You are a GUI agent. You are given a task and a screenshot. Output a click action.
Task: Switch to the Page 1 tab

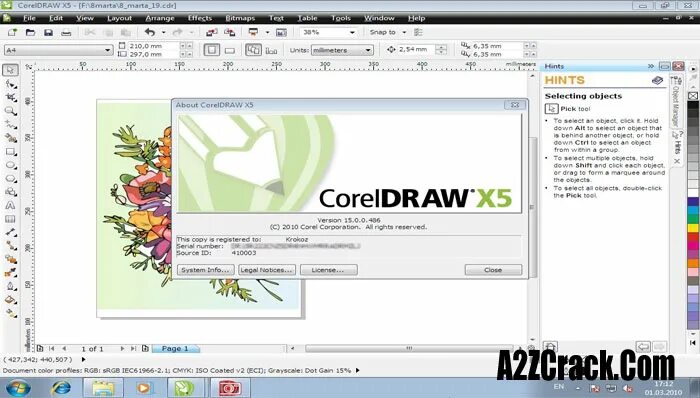tap(175, 348)
